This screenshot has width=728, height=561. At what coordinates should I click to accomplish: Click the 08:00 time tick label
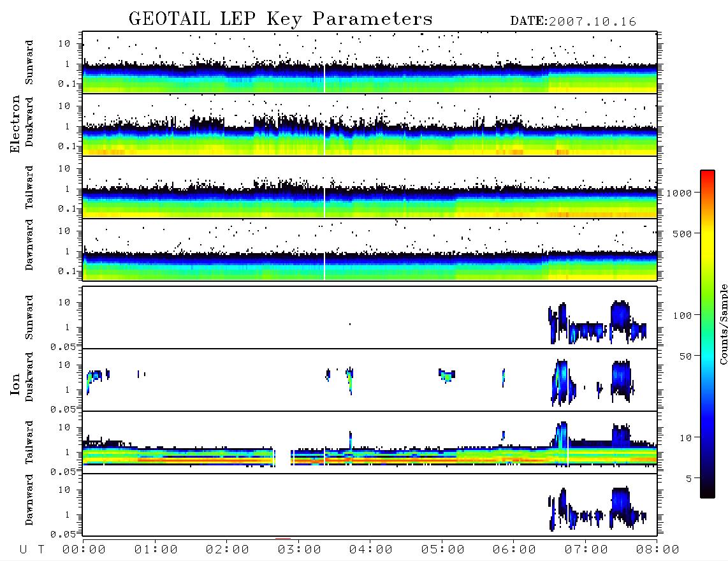click(657, 550)
